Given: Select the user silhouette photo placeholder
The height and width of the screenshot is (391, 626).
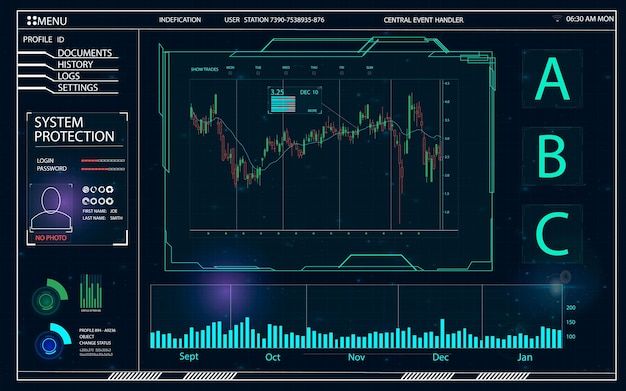Looking at the screenshot, I should pos(51,208).
